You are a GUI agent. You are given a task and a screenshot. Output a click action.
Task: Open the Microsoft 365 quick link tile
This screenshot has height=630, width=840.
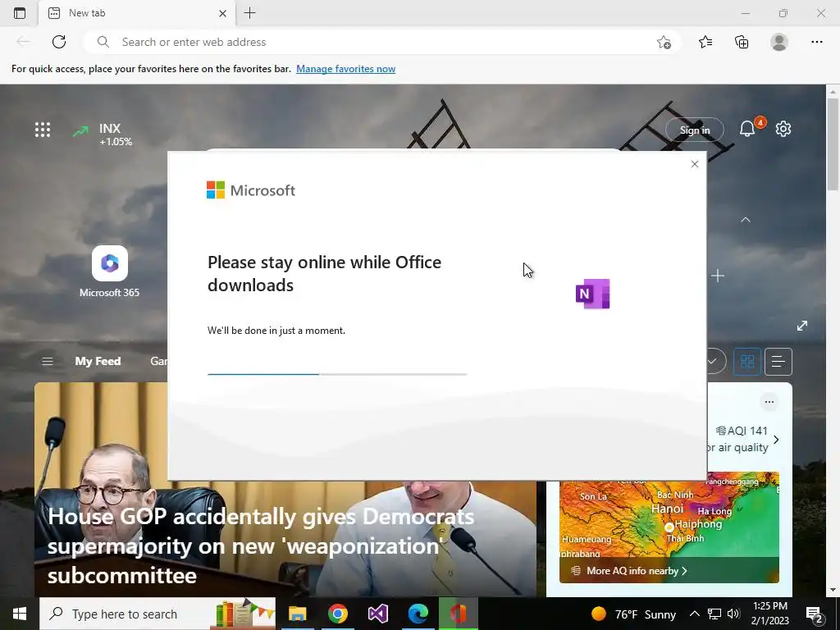(109, 272)
